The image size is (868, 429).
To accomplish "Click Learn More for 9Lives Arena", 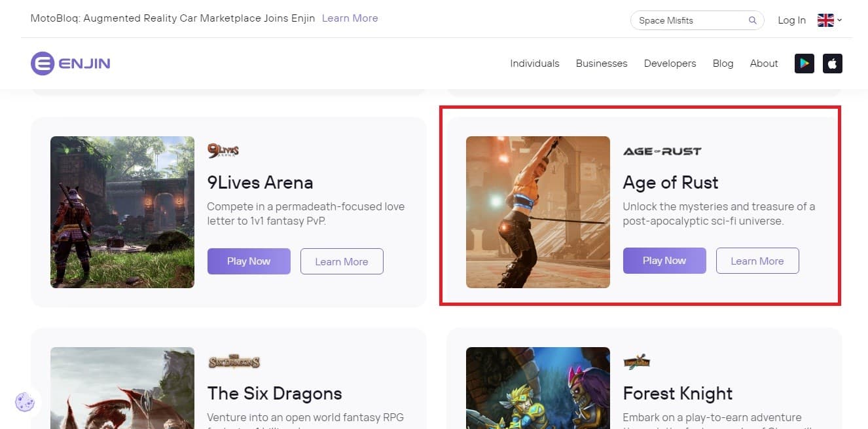I will (x=342, y=261).
